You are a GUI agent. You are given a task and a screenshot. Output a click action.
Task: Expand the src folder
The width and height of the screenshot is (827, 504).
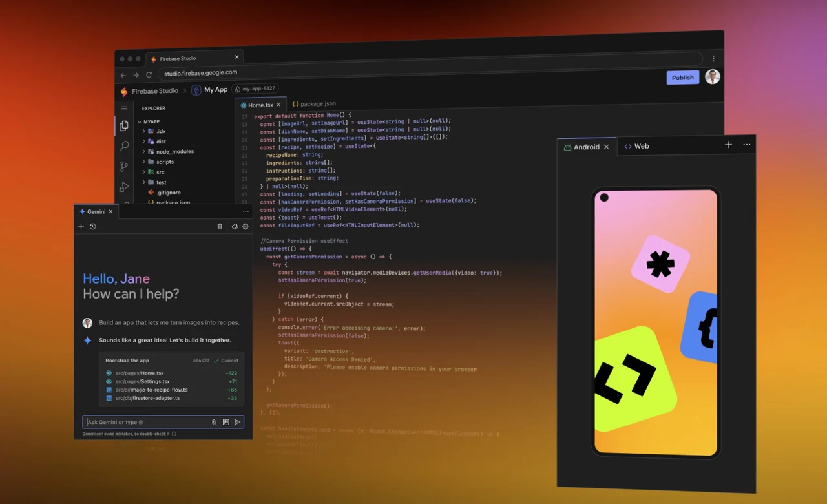coord(143,173)
